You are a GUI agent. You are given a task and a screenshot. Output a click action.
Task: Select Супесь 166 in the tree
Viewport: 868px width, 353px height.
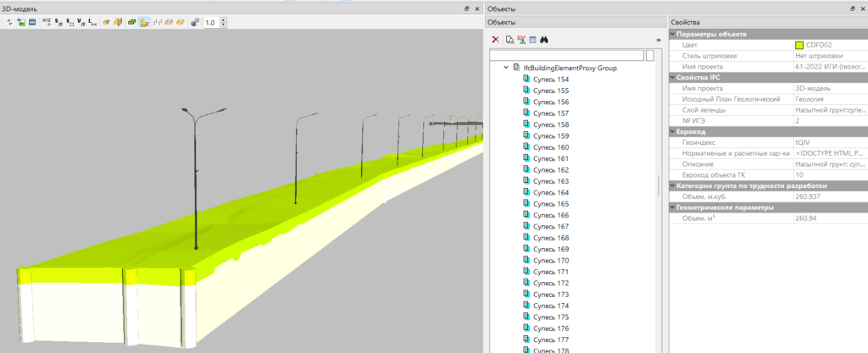click(x=551, y=216)
